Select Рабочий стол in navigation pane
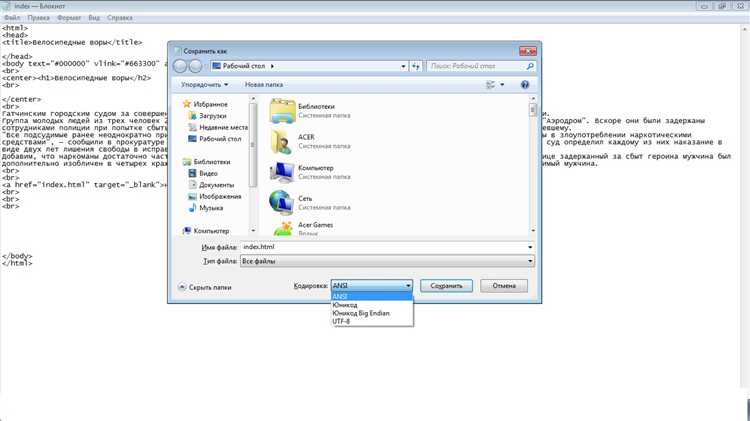The image size is (750, 421). 215,139
